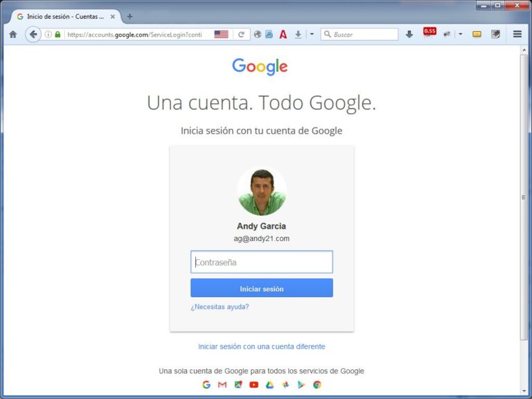
Task: Click the Google Maps service icon
Action: (238, 384)
